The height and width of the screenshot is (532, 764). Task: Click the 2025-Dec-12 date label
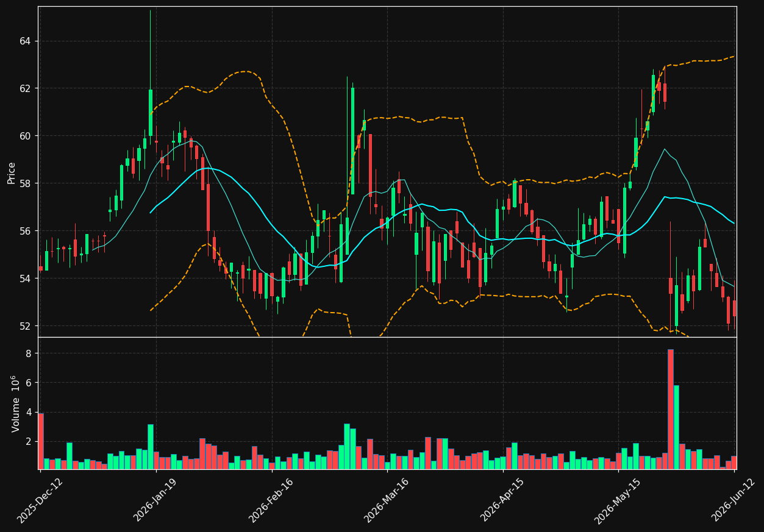(x=40, y=500)
